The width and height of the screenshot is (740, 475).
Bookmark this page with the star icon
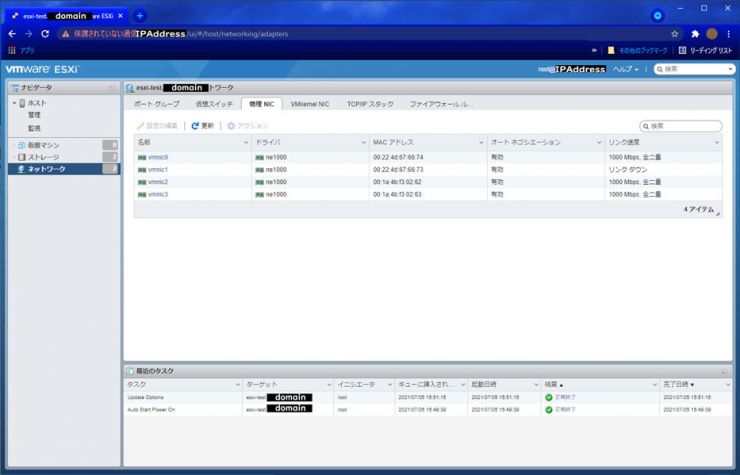[x=674, y=34]
